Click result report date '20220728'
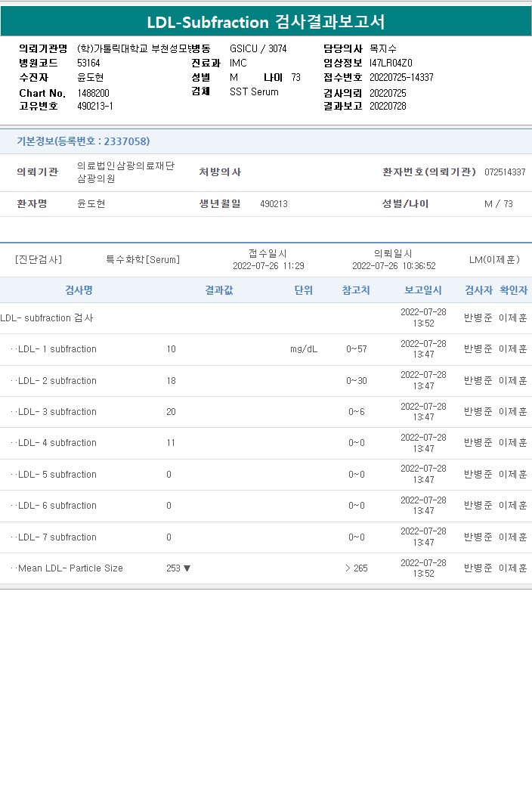Image resolution: width=532 pixels, height=805 pixels. click(388, 107)
